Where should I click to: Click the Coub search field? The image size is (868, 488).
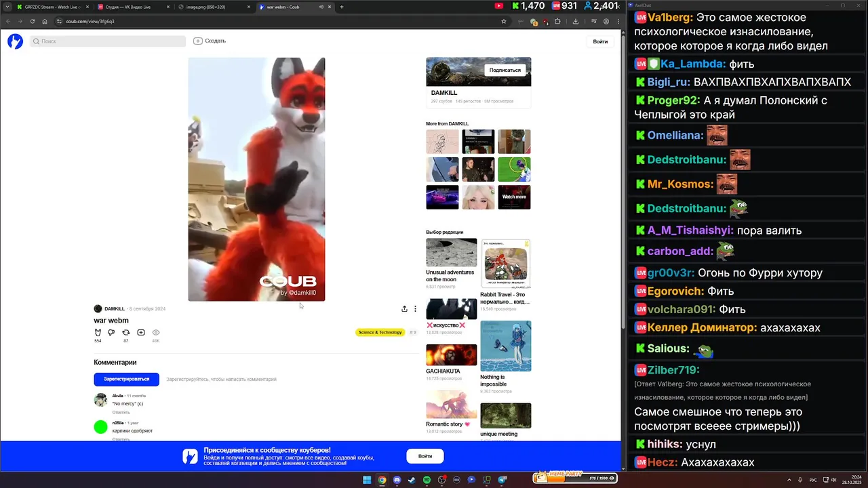[108, 41]
